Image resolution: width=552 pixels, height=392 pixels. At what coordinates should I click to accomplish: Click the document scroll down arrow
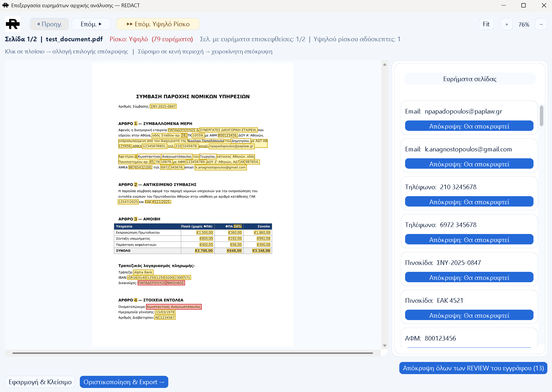pos(385,345)
